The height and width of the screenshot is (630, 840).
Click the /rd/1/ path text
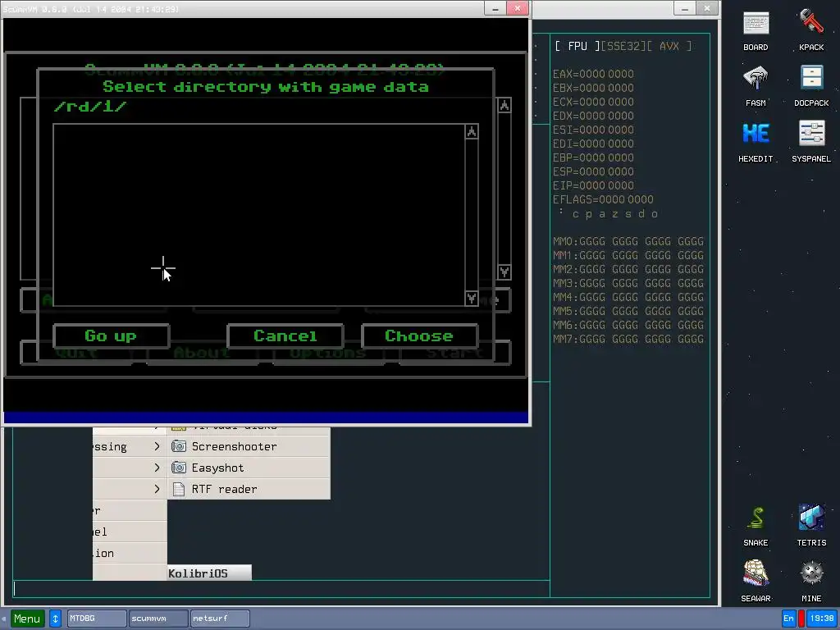pos(90,106)
